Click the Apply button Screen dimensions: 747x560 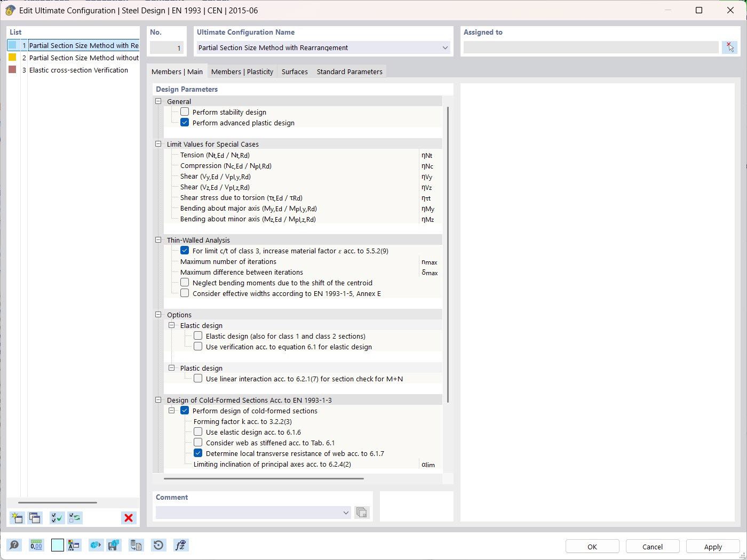tap(712, 546)
